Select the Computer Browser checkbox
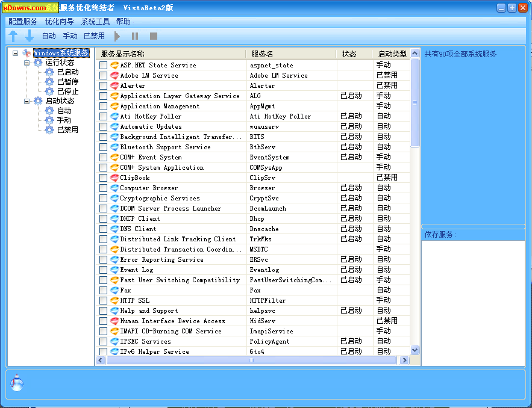 coord(103,188)
